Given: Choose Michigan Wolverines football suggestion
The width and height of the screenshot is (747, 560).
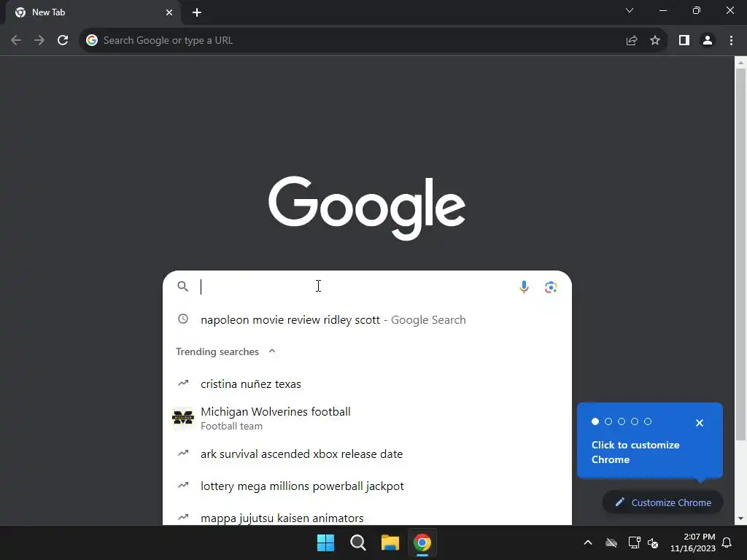Looking at the screenshot, I should [x=367, y=418].
